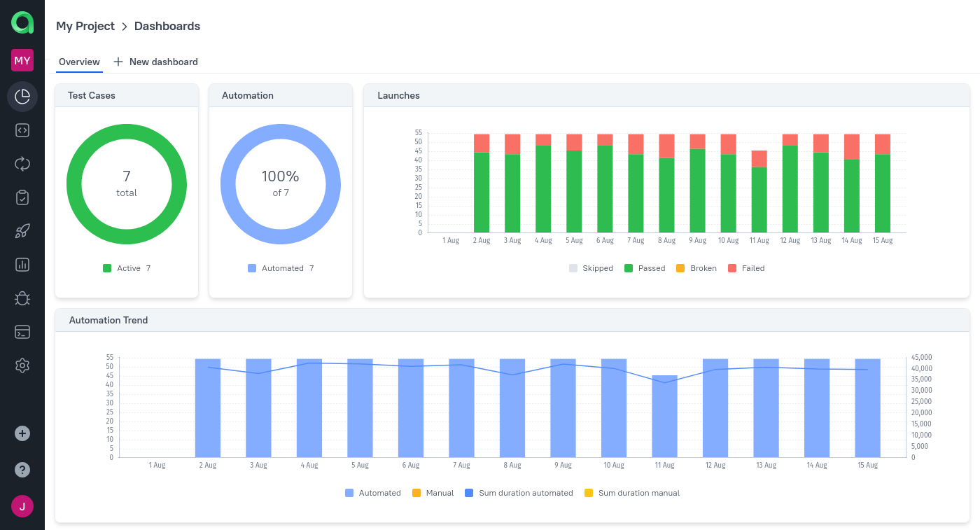Click the plus create icon in sidebar

coord(22,433)
